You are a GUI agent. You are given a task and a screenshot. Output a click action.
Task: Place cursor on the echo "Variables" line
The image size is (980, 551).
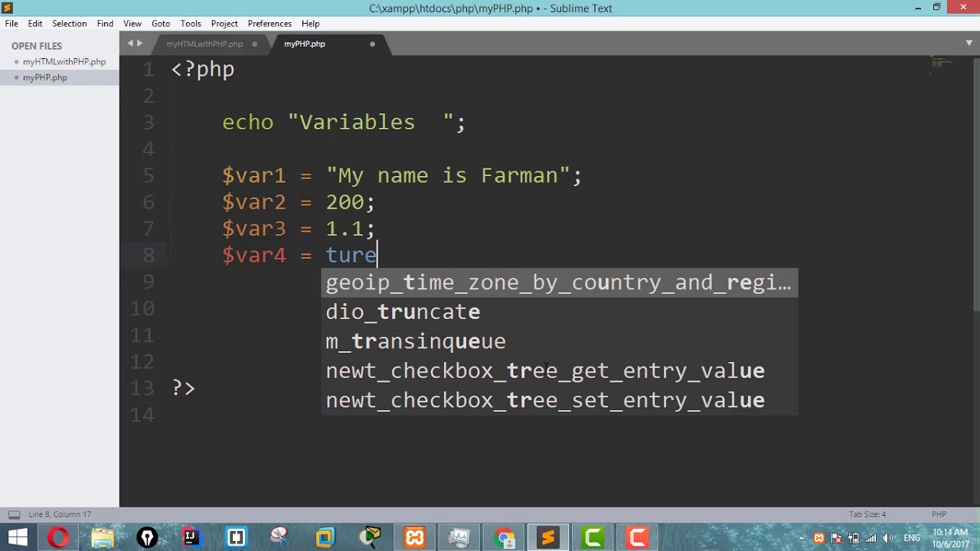(344, 122)
